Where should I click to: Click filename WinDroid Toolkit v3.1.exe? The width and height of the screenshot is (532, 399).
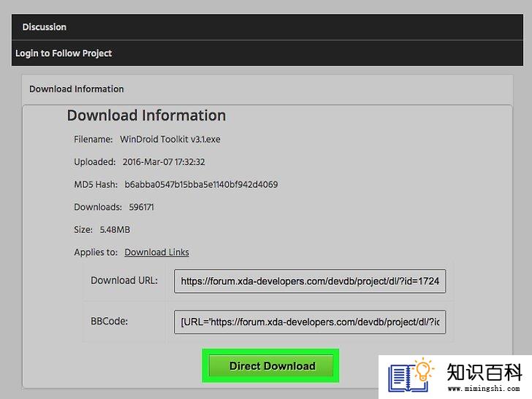(x=170, y=139)
